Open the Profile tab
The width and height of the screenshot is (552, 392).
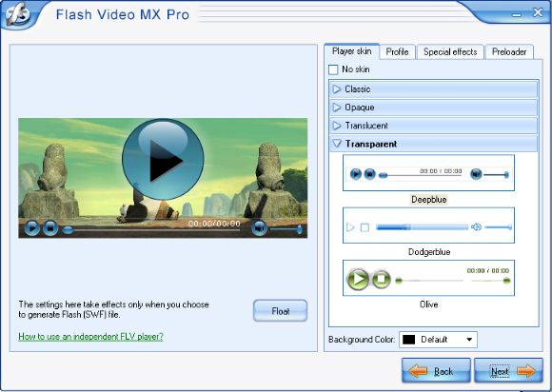[397, 52]
